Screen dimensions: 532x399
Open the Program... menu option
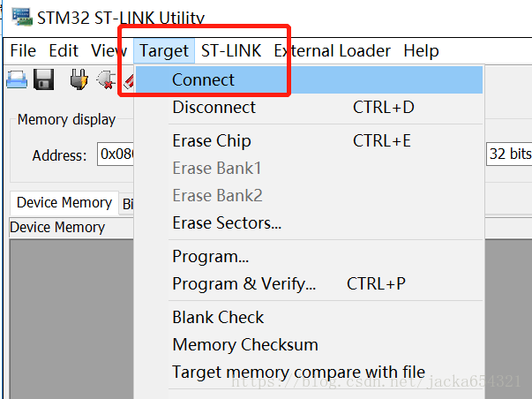211,257
